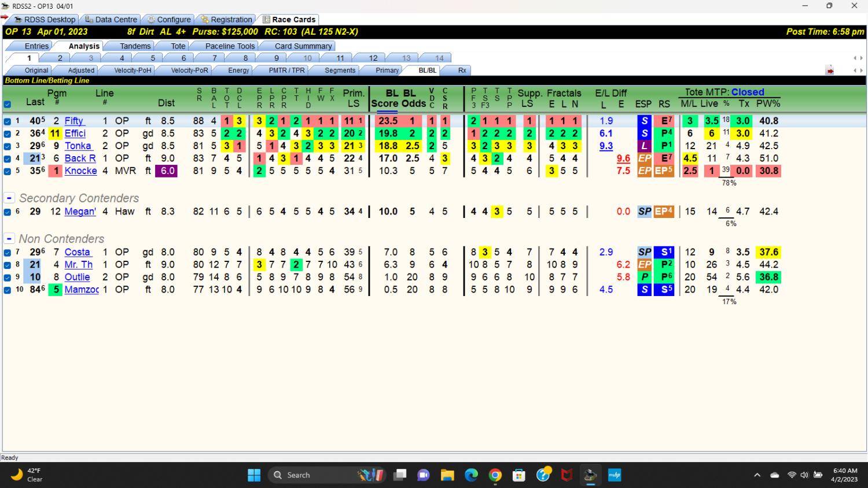Uncheck the checkbox for row 5 Knocke
The width and height of the screenshot is (868, 488).
(8, 171)
